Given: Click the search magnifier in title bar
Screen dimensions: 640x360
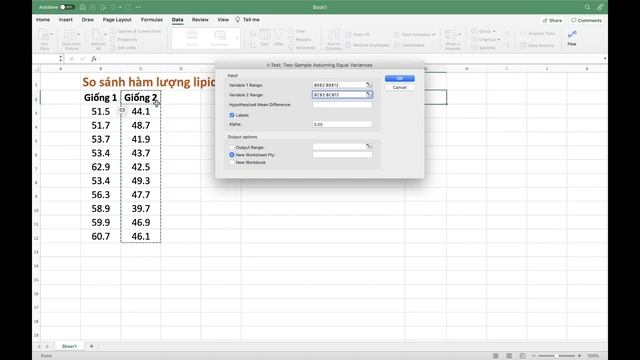Looking at the screenshot, I should [x=587, y=7].
